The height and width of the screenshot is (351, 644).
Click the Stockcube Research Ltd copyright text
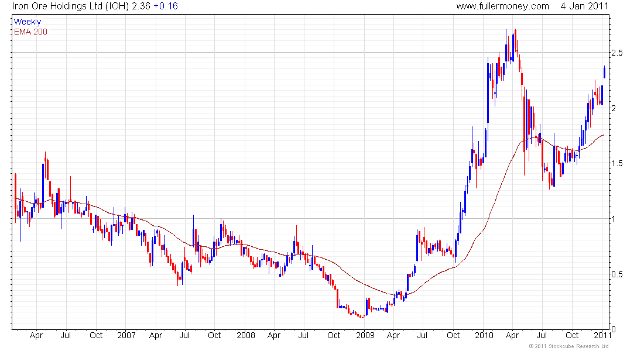(569, 346)
